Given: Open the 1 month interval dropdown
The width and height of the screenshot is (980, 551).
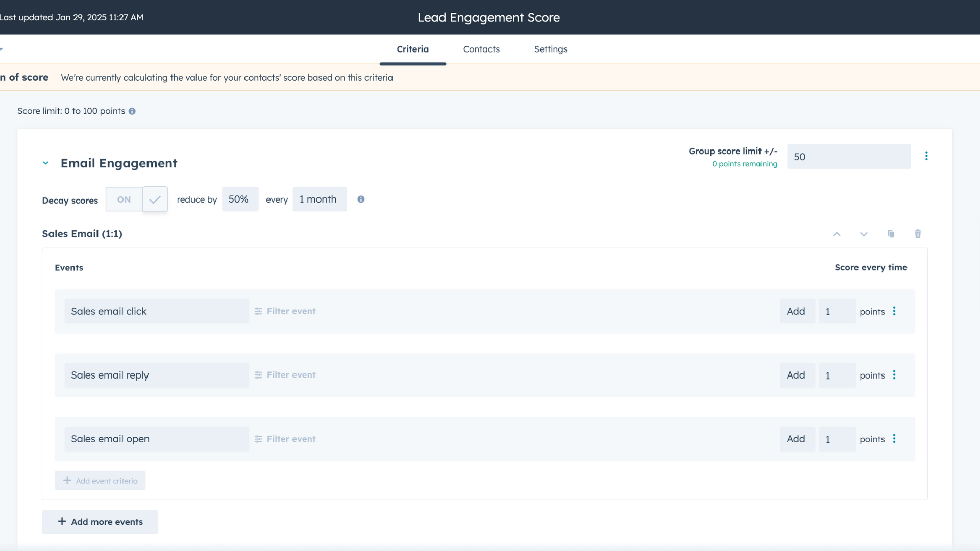Looking at the screenshot, I should [x=320, y=199].
